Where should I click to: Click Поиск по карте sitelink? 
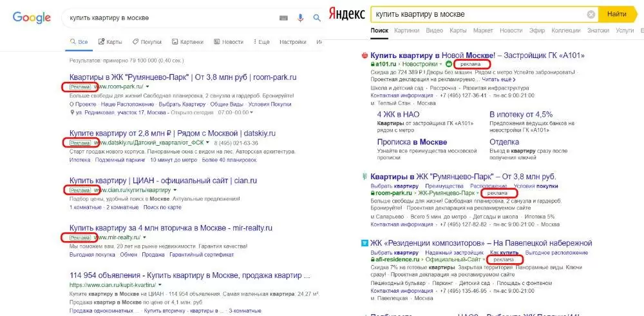162,208
